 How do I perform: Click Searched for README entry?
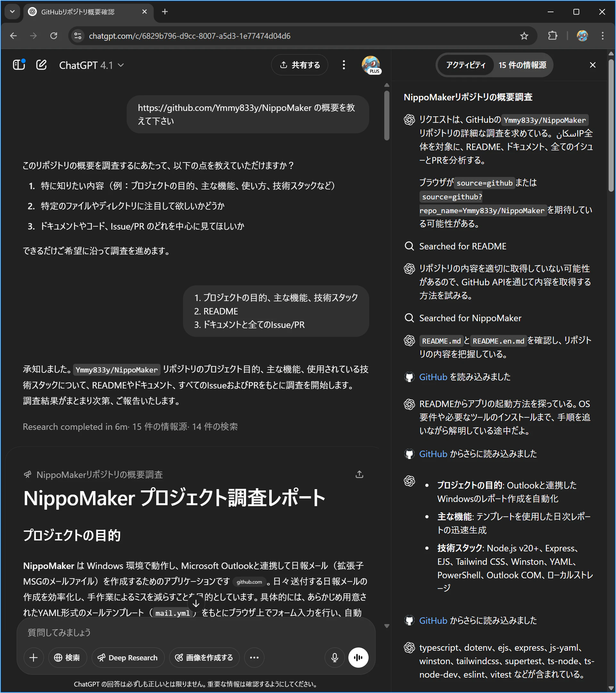[x=462, y=246]
